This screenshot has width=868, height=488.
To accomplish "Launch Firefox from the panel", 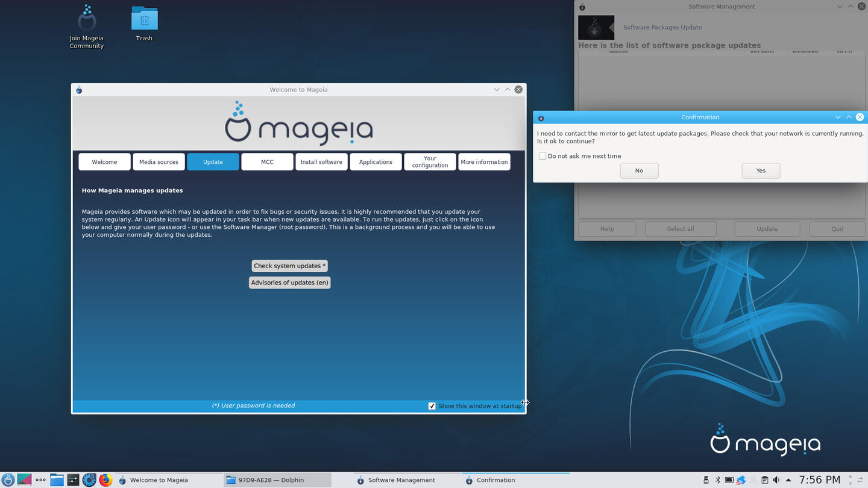I will pos(105,480).
